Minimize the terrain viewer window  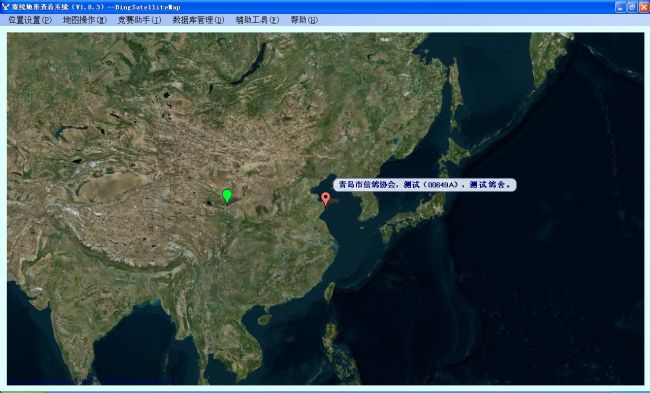point(620,7)
